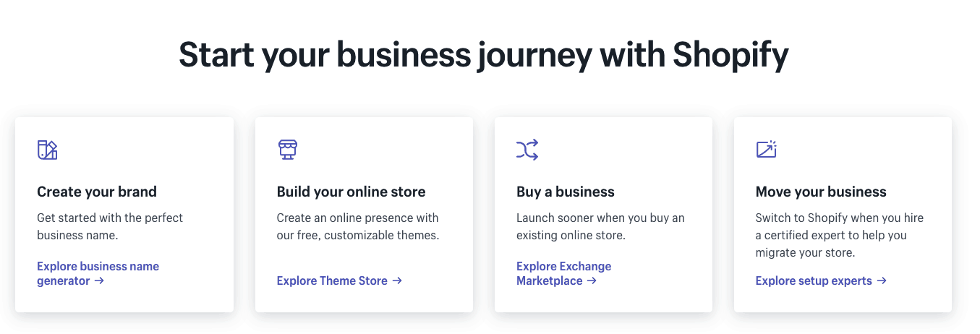
Task: Click the certified expert migration description
Action: click(x=840, y=235)
